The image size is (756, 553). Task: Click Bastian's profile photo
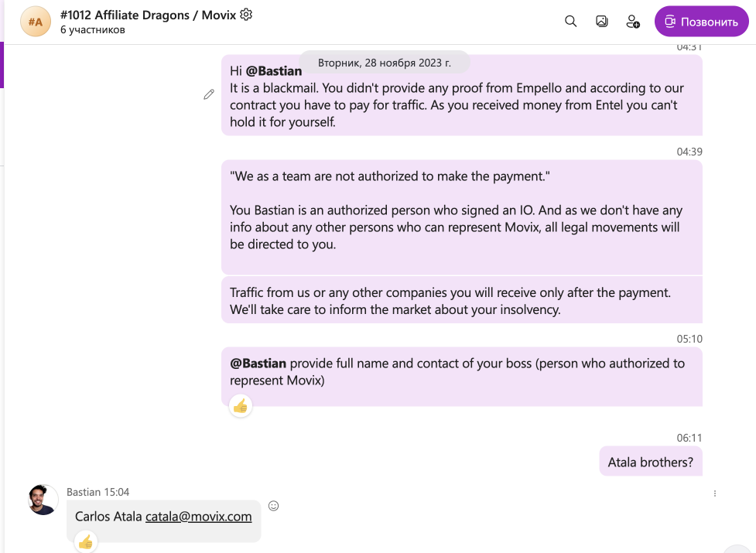pyautogui.click(x=43, y=500)
